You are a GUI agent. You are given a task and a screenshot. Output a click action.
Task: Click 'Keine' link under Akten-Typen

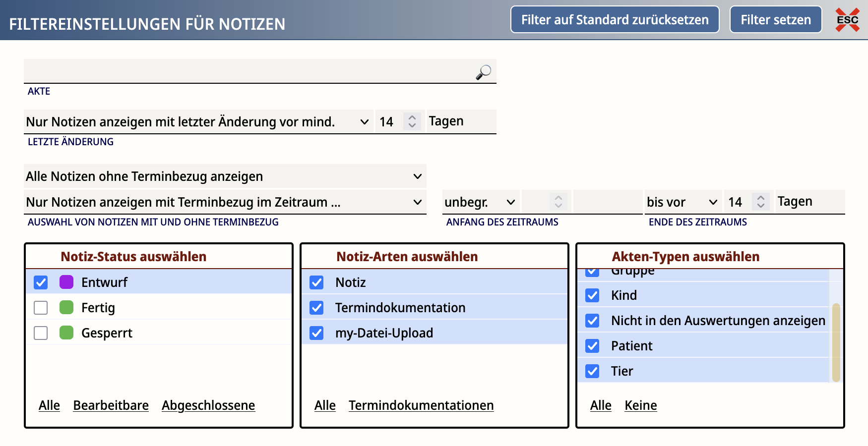[x=640, y=405]
